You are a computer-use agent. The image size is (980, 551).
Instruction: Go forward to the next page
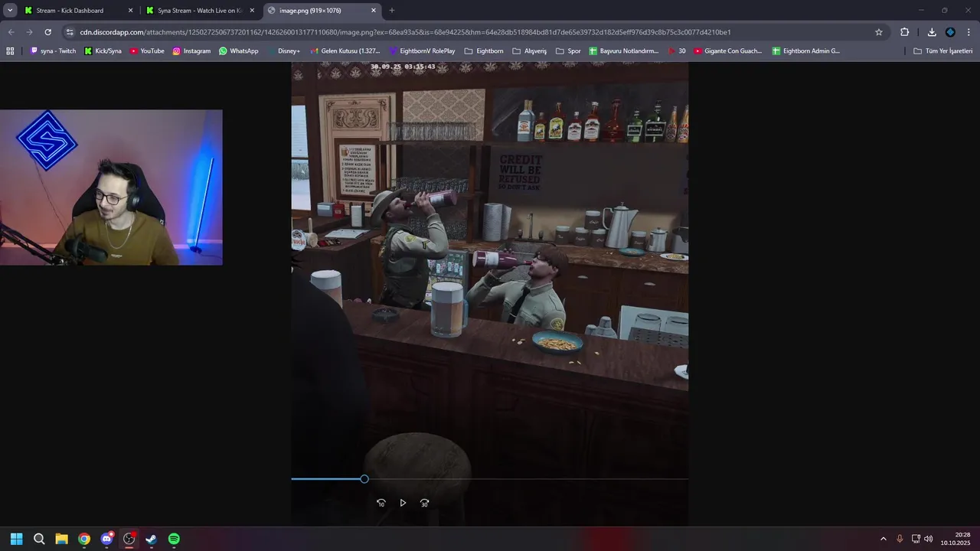coord(29,32)
